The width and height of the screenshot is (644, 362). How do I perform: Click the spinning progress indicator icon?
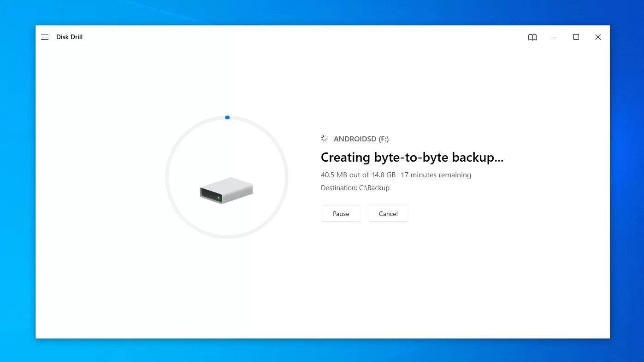[324, 138]
